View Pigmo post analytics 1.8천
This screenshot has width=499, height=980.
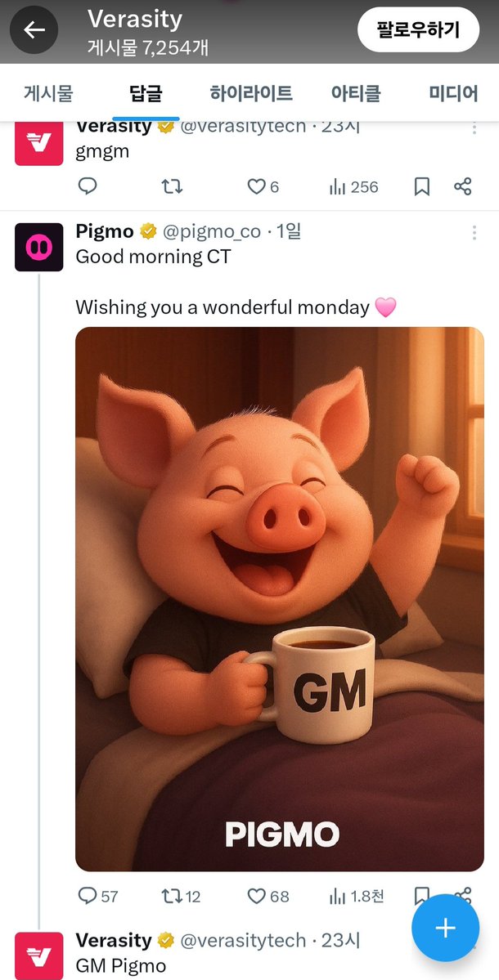coord(357,897)
